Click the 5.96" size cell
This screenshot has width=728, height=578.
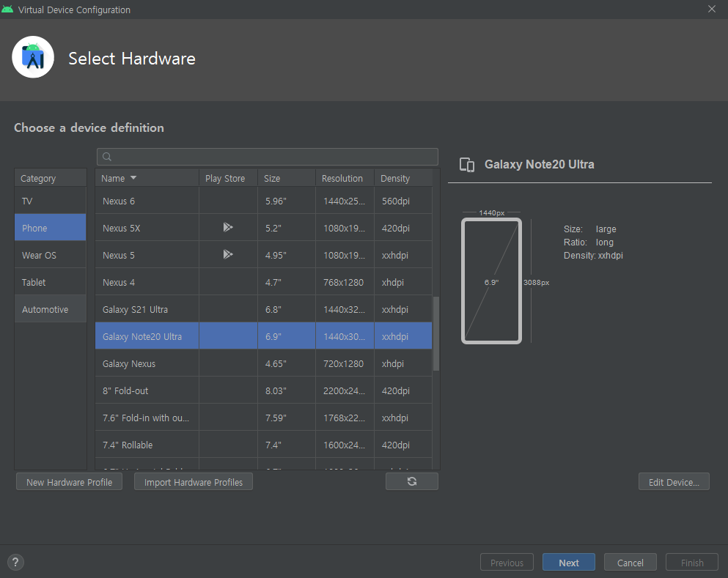[287, 201]
